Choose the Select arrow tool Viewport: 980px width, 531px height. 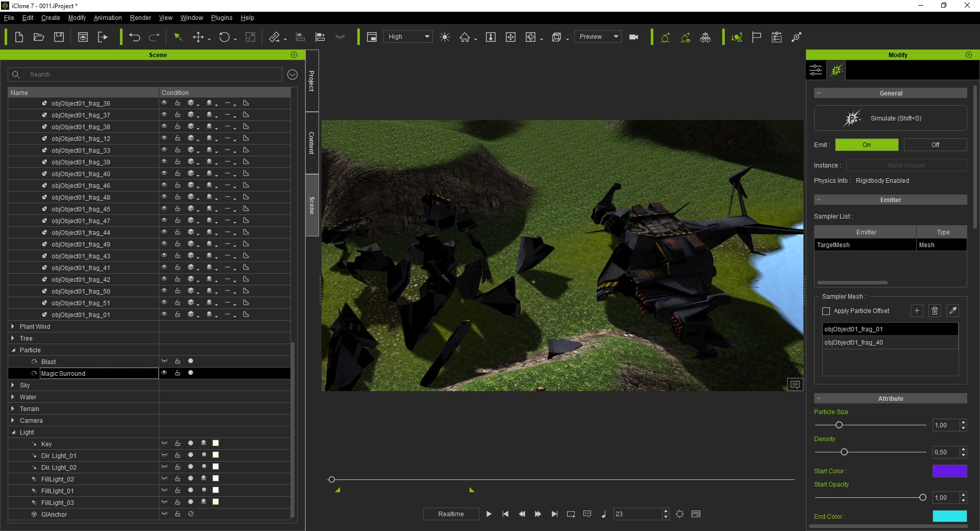pos(178,37)
